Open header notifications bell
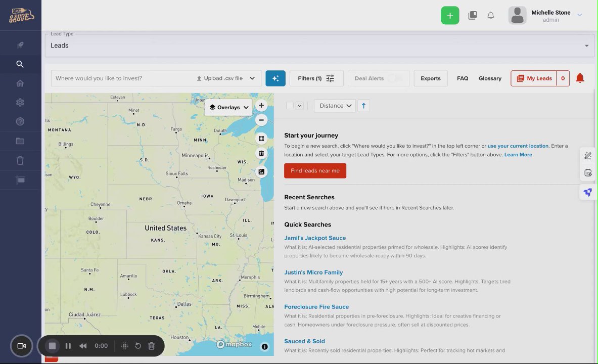 [x=491, y=15]
